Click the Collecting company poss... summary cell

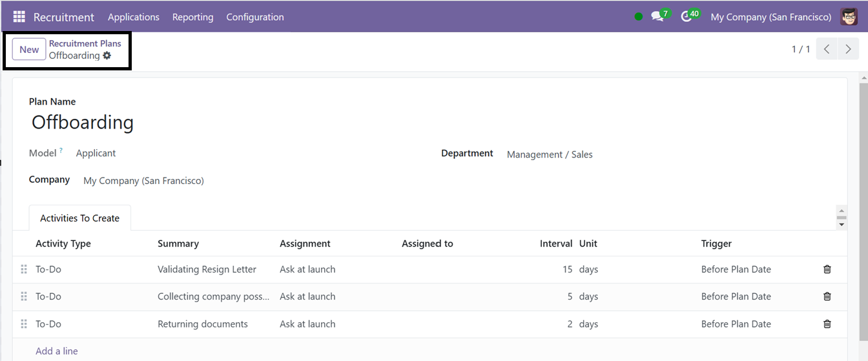214,296
